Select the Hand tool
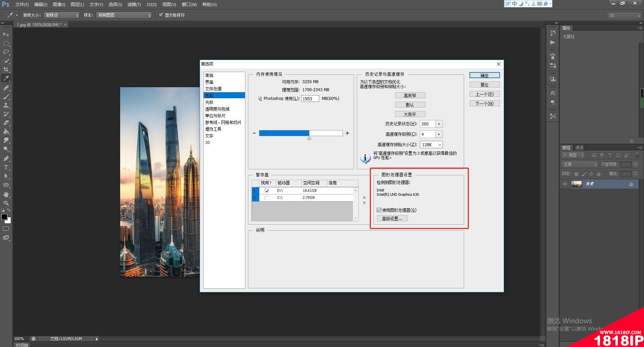 click(6, 194)
